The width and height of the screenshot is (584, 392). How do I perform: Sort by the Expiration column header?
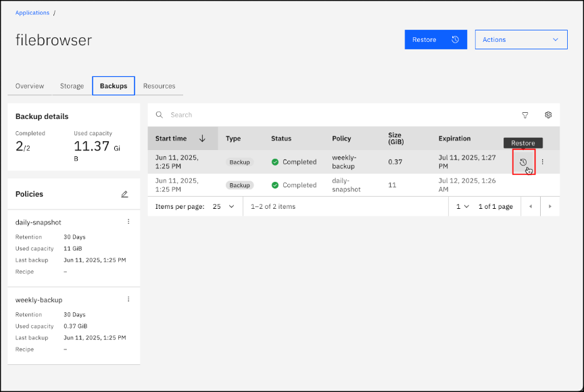pyautogui.click(x=454, y=139)
